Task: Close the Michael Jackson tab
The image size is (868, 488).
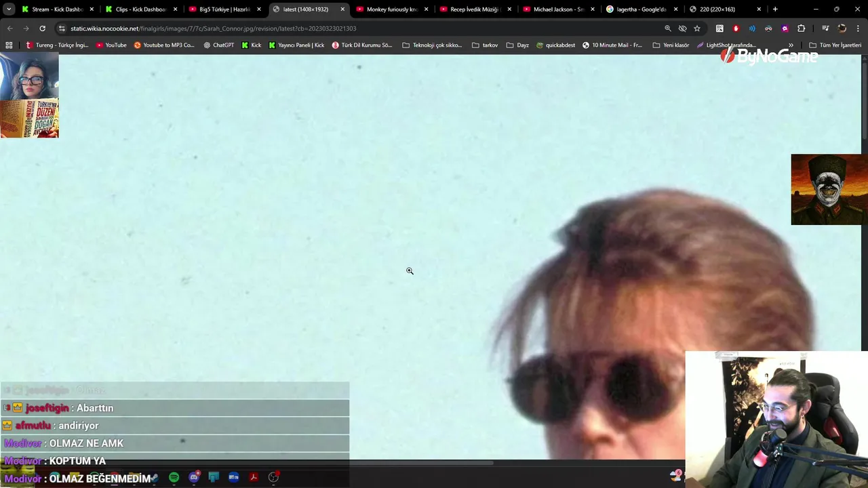Action: [x=593, y=9]
